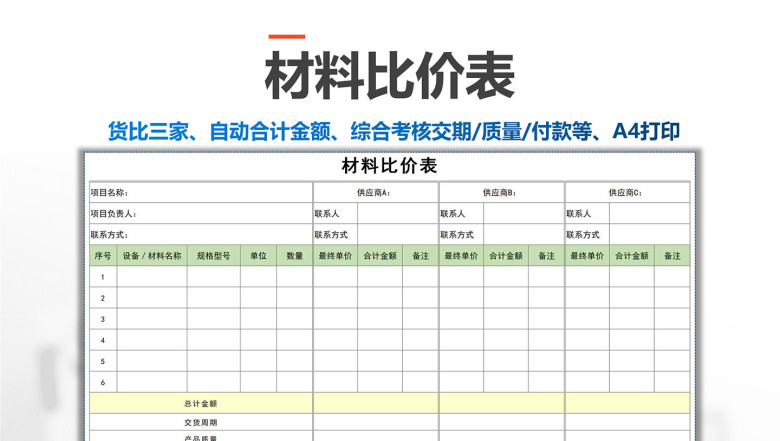
Task: Select the 最终单价 header in 供应商A group
Action: tap(335, 256)
